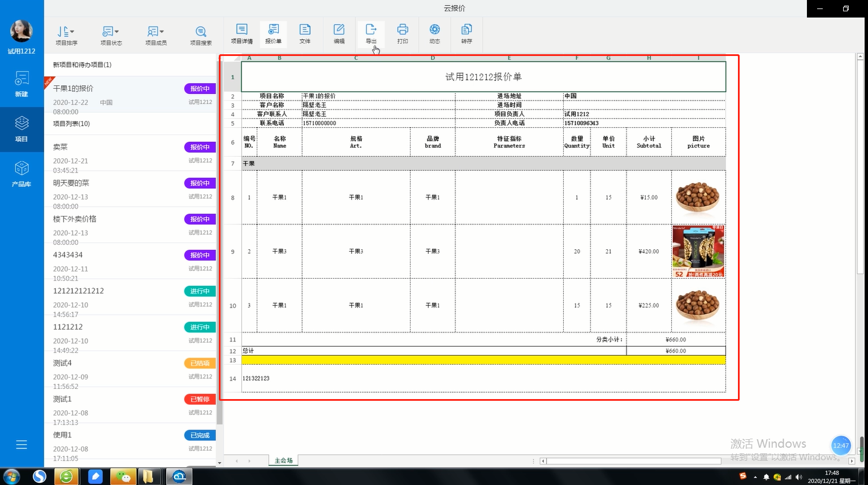Click the 新建 create button in sidebar
Image resolution: width=868 pixels, height=485 pixels.
(x=21, y=84)
